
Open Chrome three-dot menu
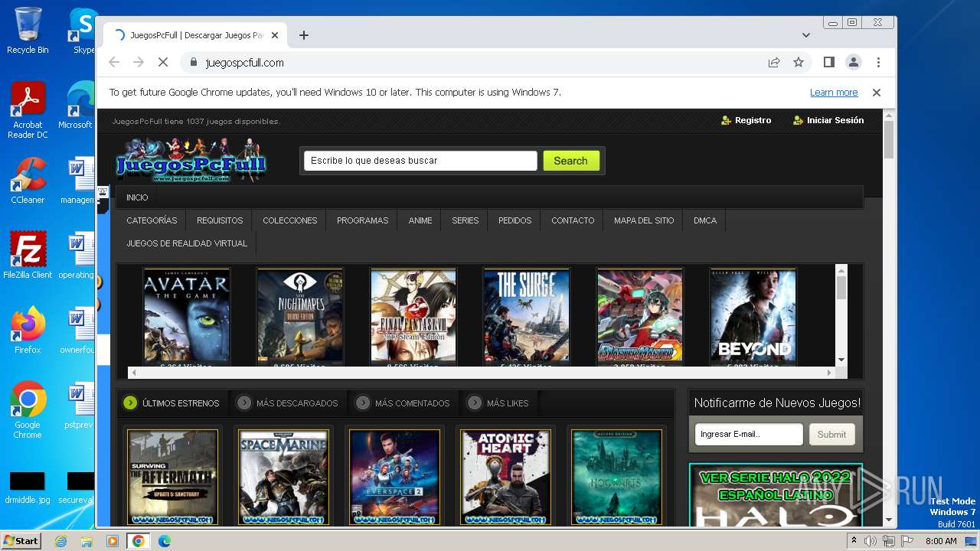[x=878, y=63]
